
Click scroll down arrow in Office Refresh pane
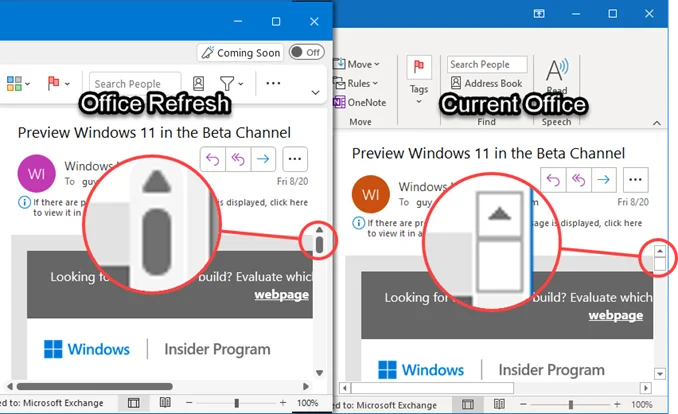coord(320,372)
